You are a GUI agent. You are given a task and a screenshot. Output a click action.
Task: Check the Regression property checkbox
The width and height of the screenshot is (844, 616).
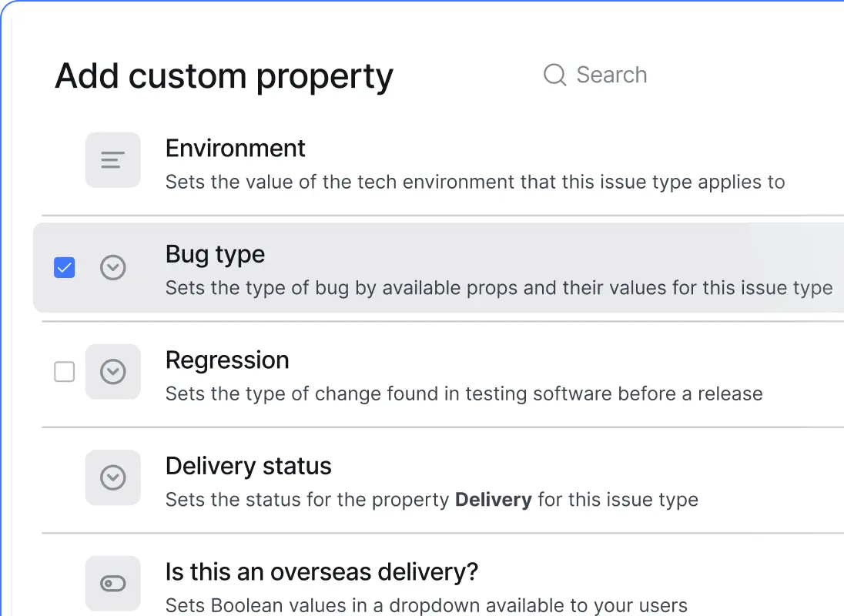65,373
